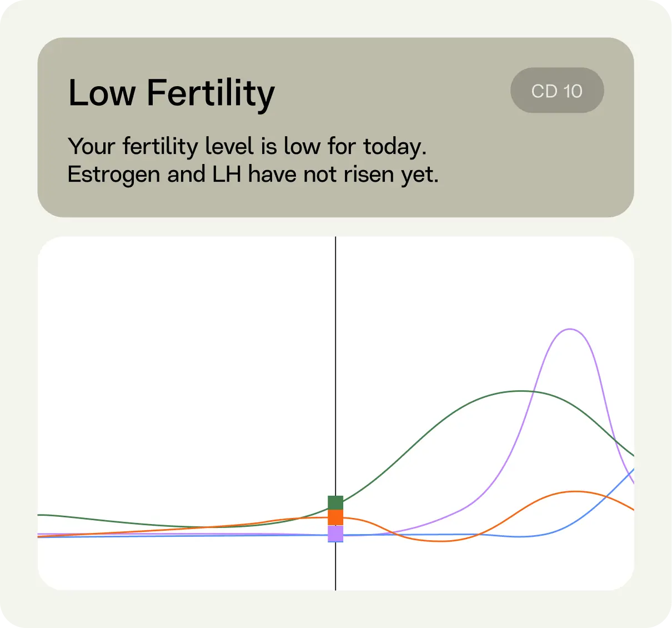Toggle the orange curve visibility via its marker
672x628 pixels.
pyautogui.click(x=335, y=517)
